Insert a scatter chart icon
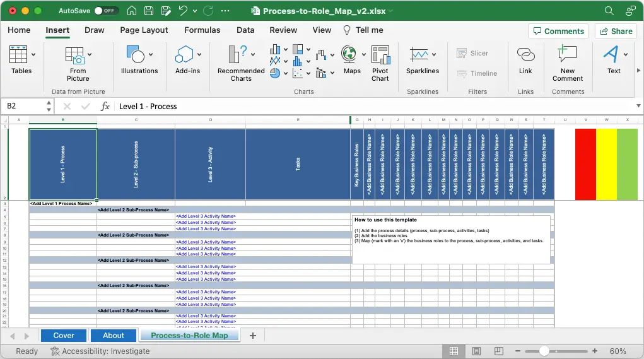644x359 pixels. (x=298, y=73)
